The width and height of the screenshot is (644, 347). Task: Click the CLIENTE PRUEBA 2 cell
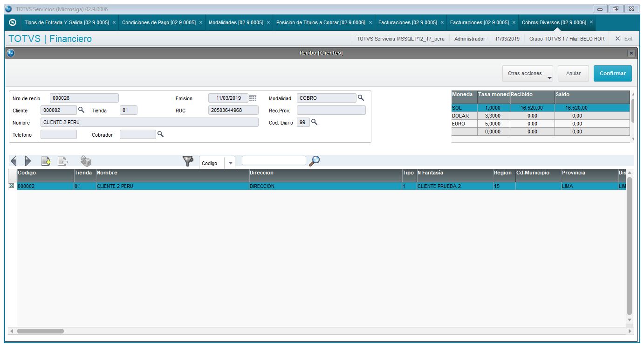455,186
